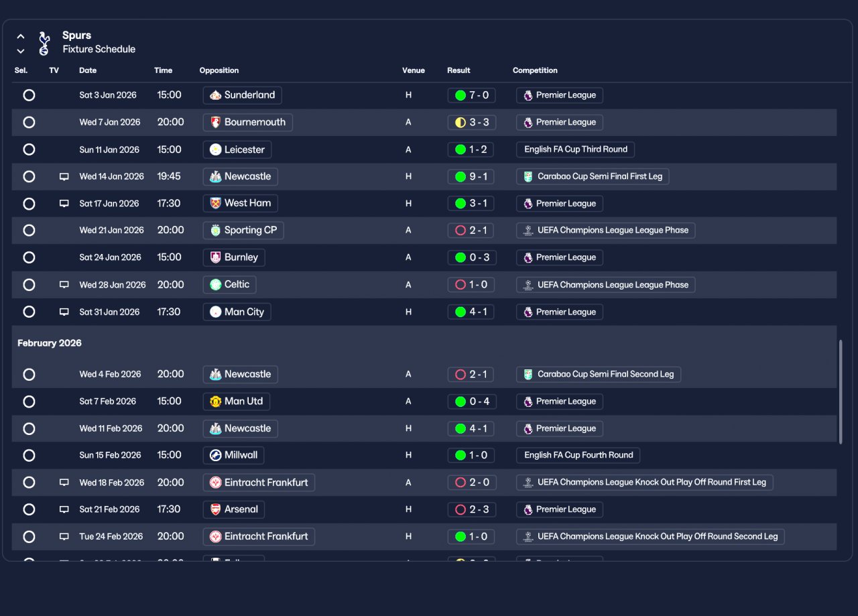Click the Result column header
Screen dimensions: 858x616
pyautogui.click(x=459, y=70)
